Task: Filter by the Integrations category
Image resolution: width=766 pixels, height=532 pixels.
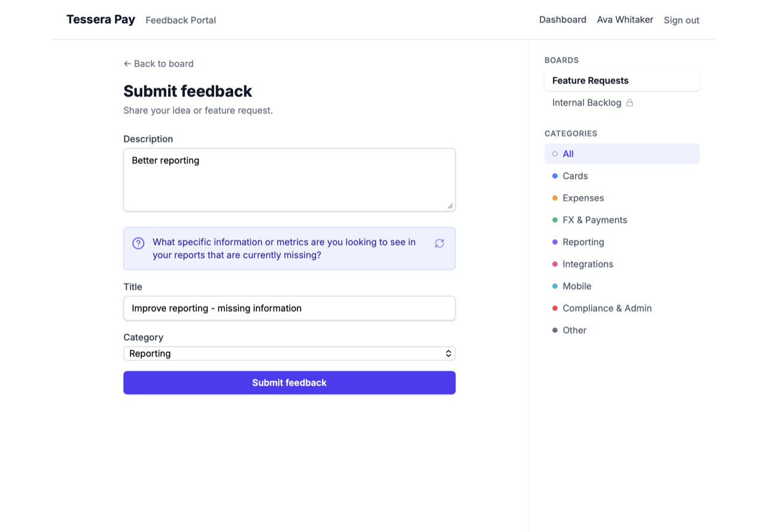Action: 622,265
